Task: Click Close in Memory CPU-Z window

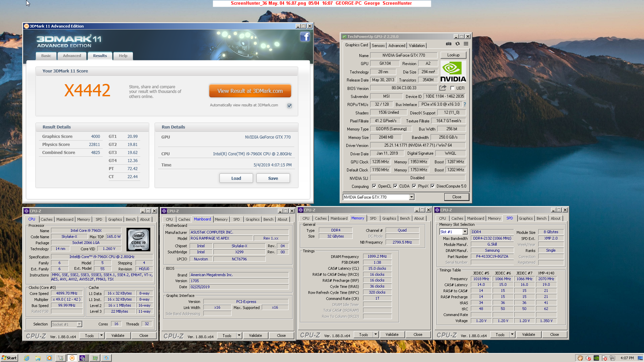Action: tap(418, 334)
